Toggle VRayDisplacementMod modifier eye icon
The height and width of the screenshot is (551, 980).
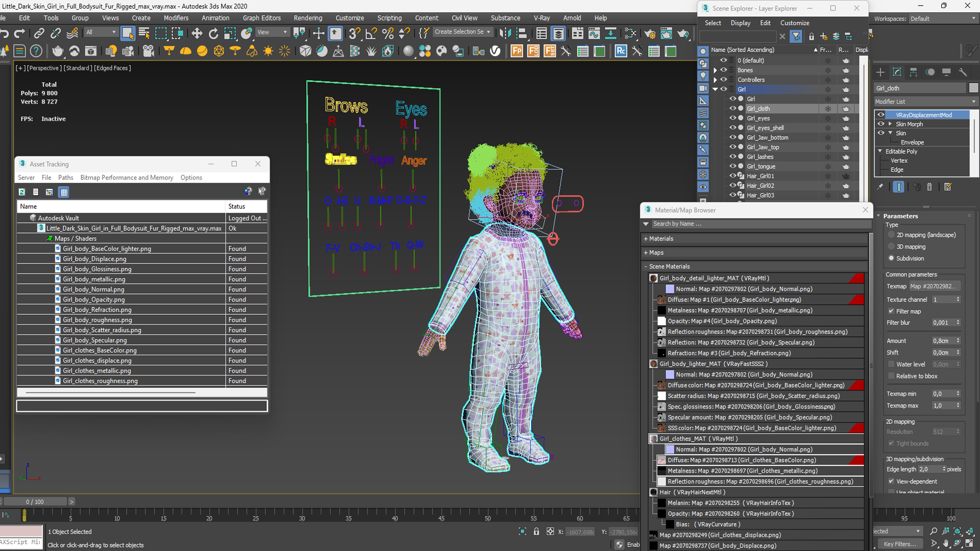click(x=881, y=115)
